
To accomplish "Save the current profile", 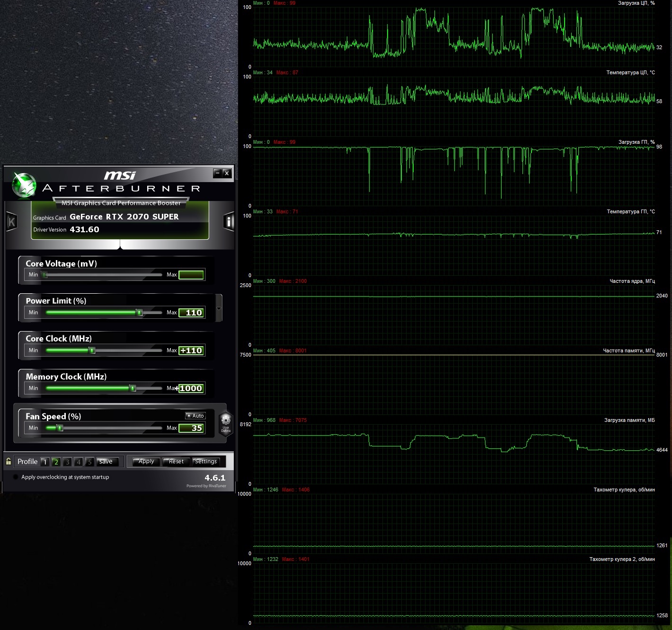I will click(x=107, y=462).
